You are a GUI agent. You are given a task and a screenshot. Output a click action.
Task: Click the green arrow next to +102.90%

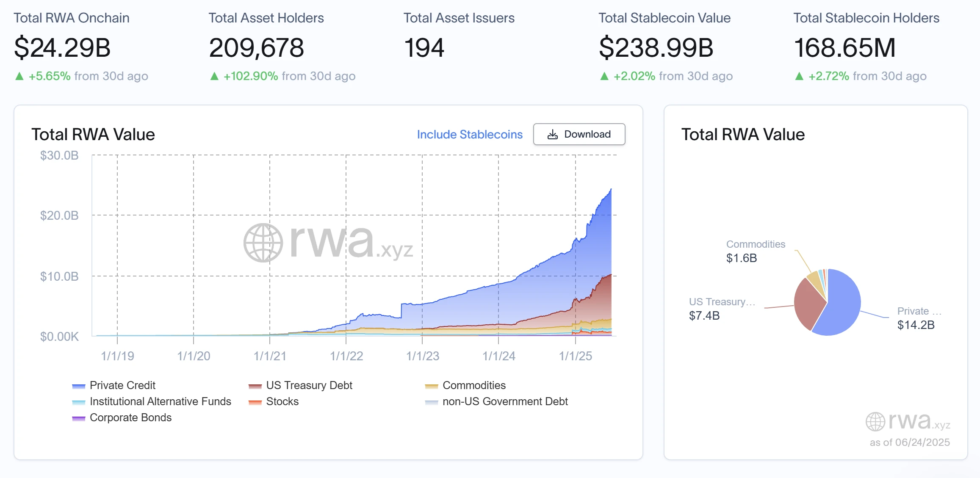tap(214, 76)
